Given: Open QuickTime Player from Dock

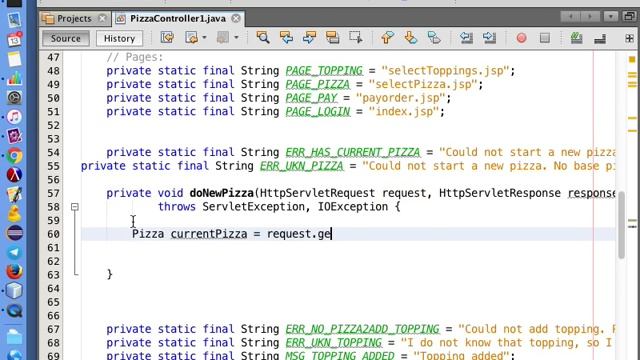Looking at the screenshot, I should [x=14, y=311].
